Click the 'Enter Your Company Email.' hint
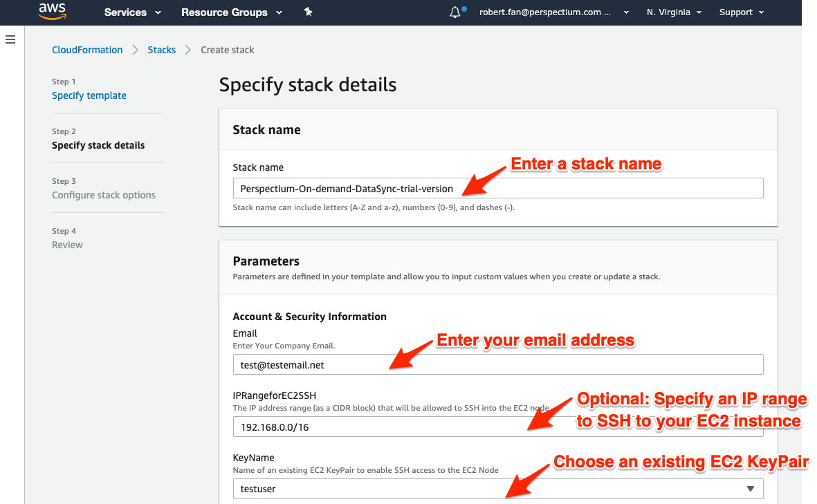Image resolution: width=817 pixels, height=504 pixels. pos(284,346)
